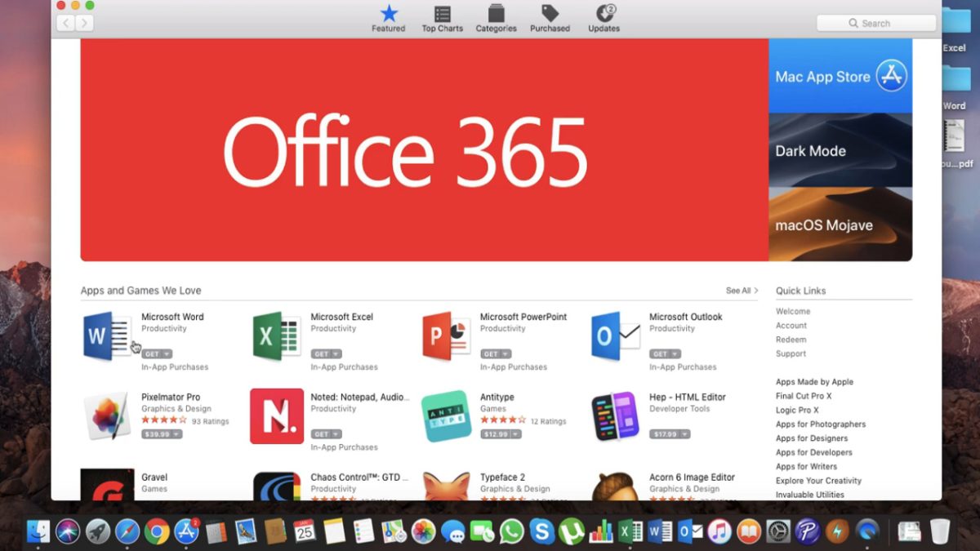The height and width of the screenshot is (551, 980).
Task: Open the Microsoft Outlook app icon
Action: [615, 336]
